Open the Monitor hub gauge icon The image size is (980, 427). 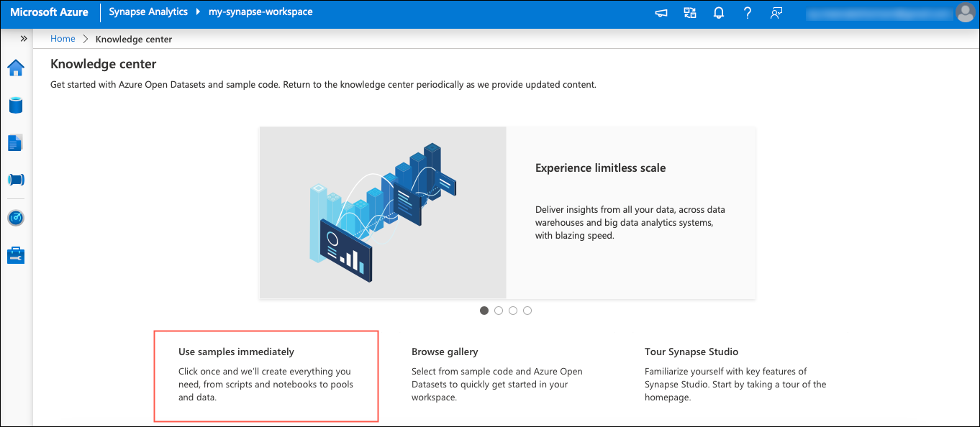tap(16, 218)
